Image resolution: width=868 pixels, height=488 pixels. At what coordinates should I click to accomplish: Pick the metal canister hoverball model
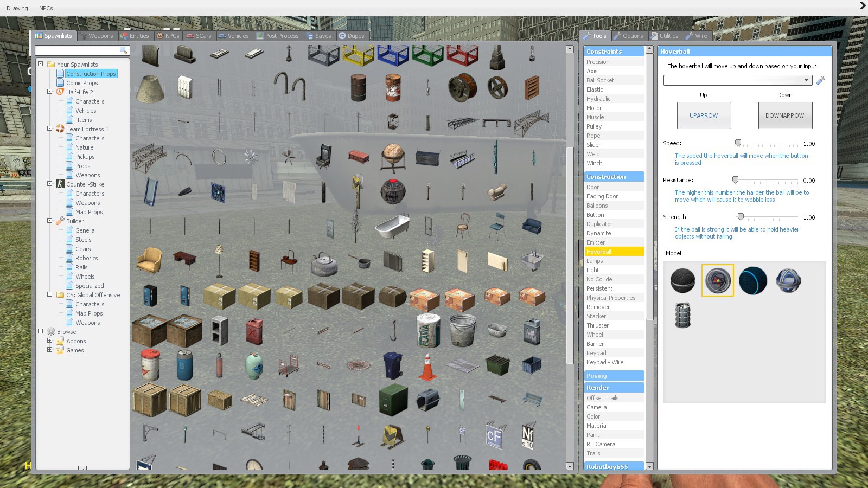click(682, 315)
